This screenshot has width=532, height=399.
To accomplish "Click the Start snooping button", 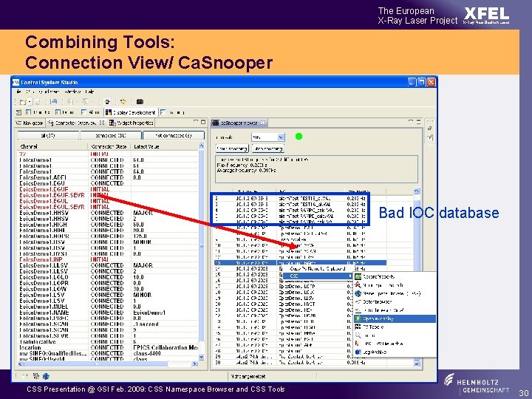I will 232,149.
